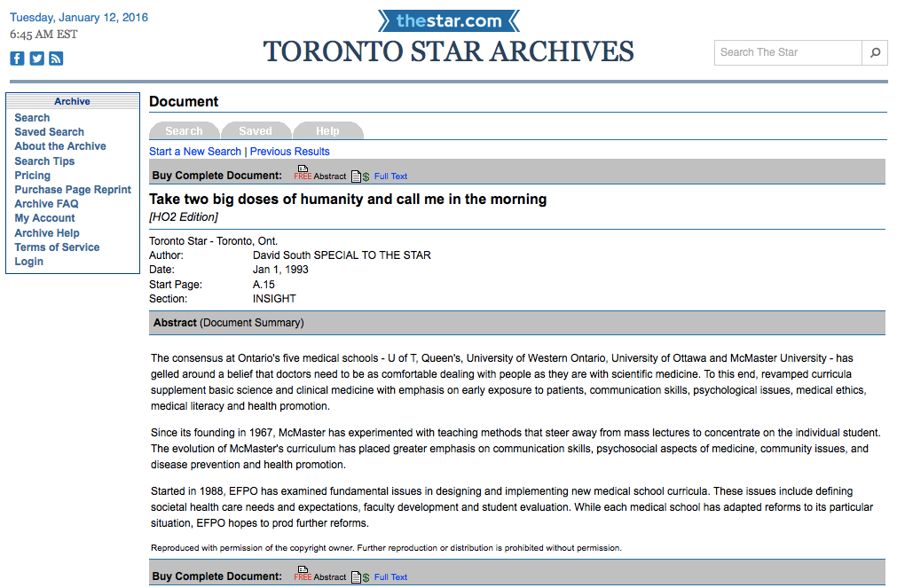Screen dimensions: 905x588
Task: Click the Login link in sidebar
Action: [28, 262]
